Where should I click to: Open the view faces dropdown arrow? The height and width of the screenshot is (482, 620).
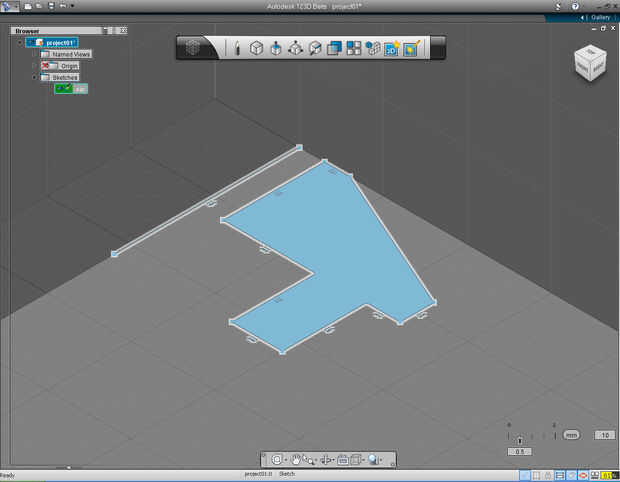[x=363, y=460]
